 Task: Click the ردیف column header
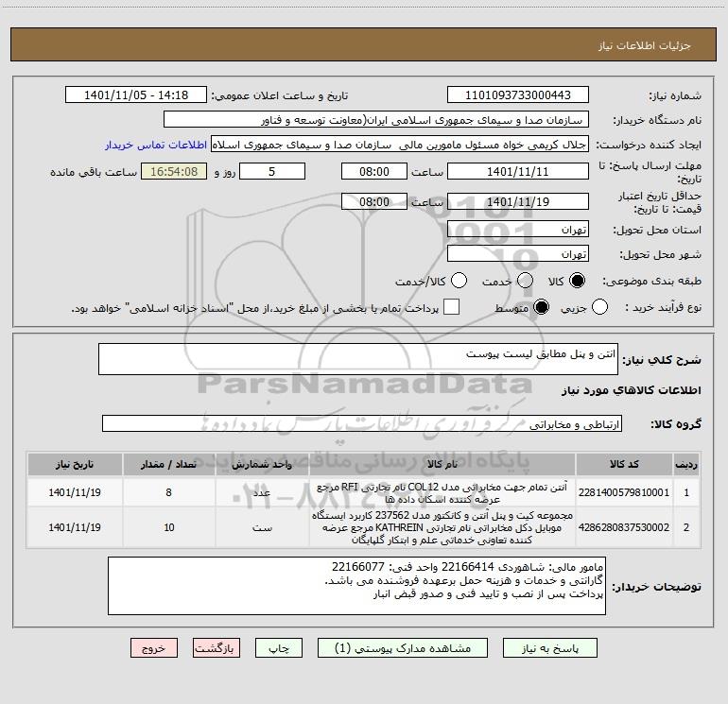pos(686,464)
